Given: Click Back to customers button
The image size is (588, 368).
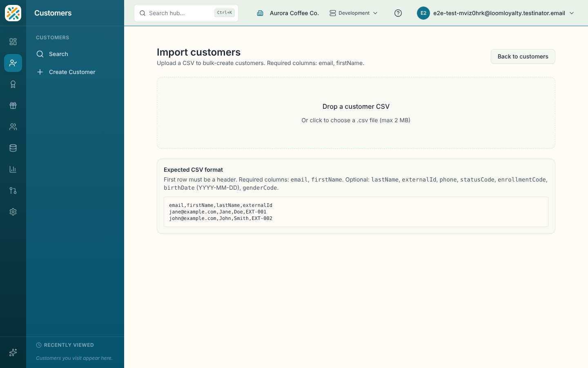Looking at the screenshot, I should 523,56.
